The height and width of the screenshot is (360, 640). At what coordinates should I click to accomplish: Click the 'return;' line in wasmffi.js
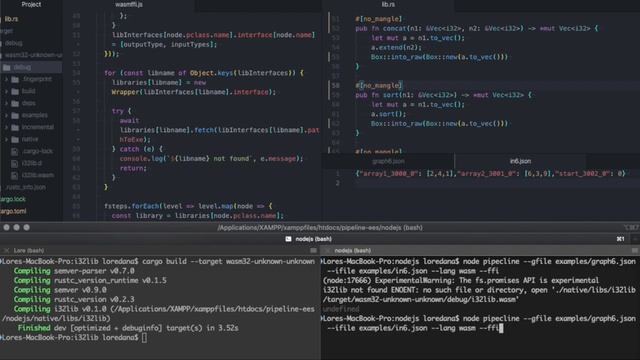click(x=133, y=168)
